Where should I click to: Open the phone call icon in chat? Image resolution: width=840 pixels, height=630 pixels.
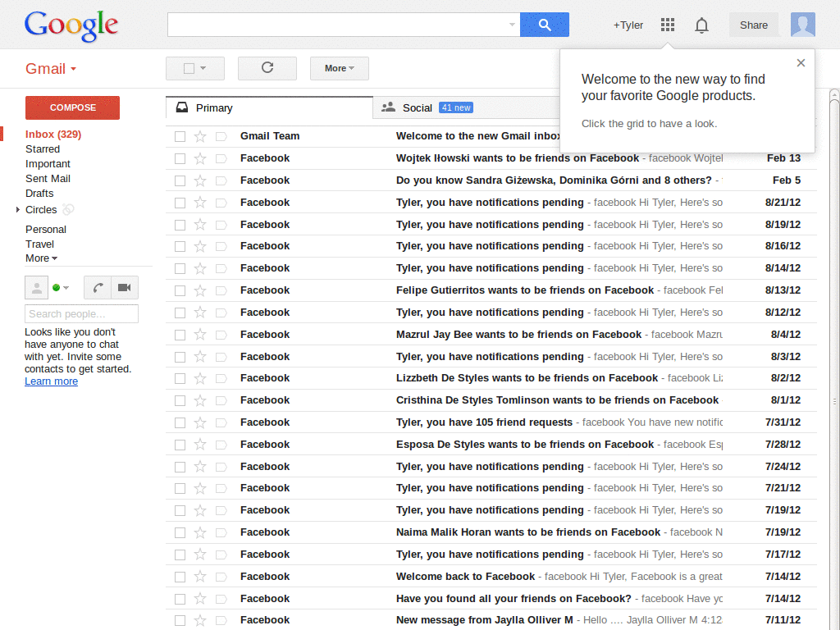pyautogui.click(x=98, y=287)
